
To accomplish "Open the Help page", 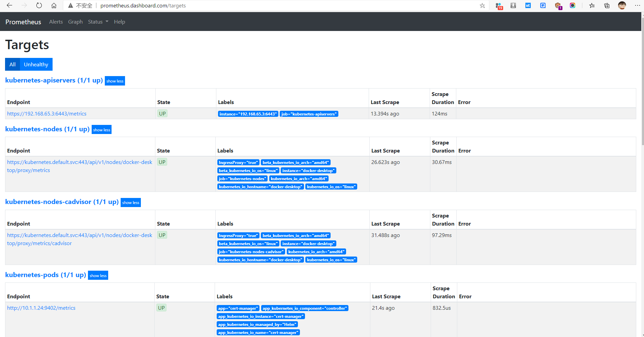I will [x=119, y=22].
